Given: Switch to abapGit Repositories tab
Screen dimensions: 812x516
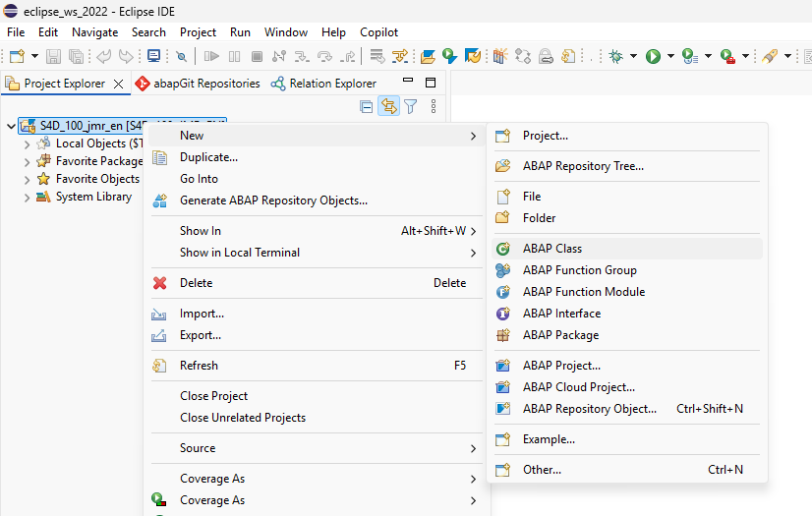Looking at the screenshot, I should 198,84.
